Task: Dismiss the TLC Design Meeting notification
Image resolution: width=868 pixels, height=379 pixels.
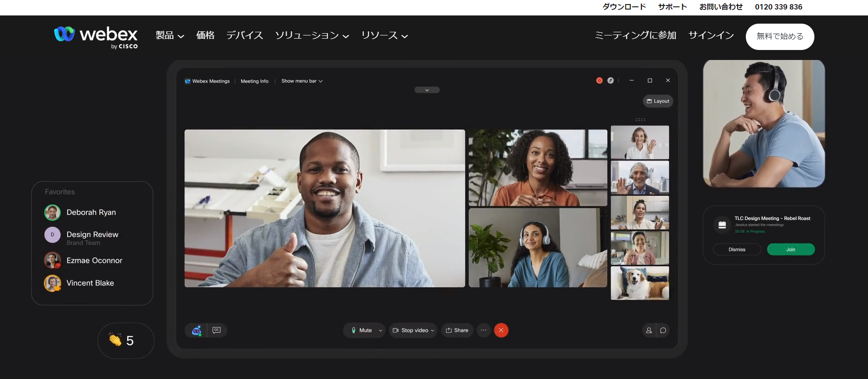Action: pyautogui.click(x=737, y=249)
